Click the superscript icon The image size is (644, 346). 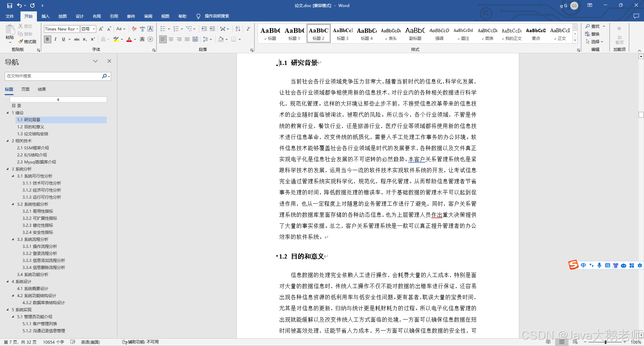coord(93,40)
